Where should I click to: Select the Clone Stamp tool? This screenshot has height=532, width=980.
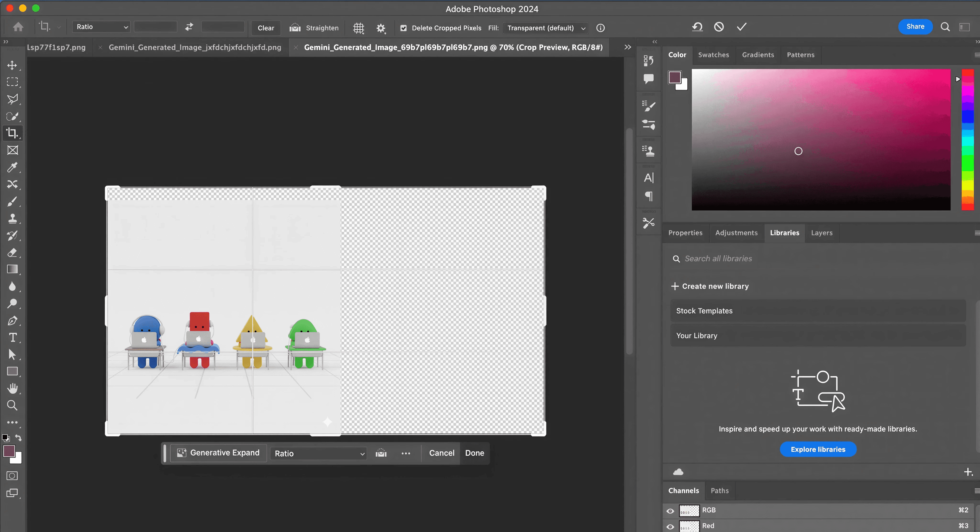[12, 218]
